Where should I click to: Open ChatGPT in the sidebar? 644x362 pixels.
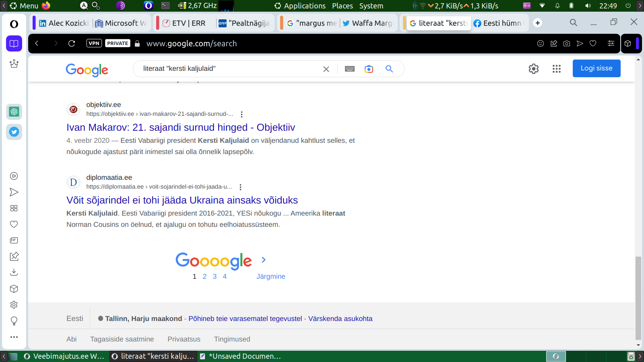(14, 112)
